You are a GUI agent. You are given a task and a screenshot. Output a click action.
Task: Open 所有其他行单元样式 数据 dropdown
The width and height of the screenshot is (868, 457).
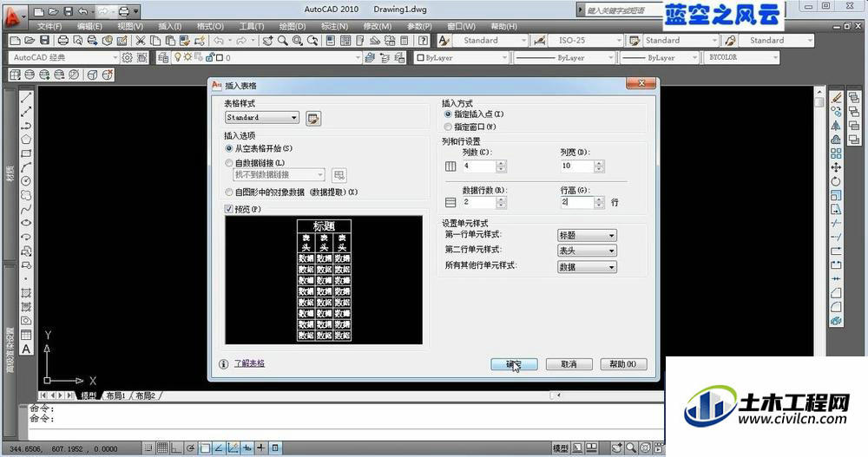pyautogui.click(x=587, y=267)
